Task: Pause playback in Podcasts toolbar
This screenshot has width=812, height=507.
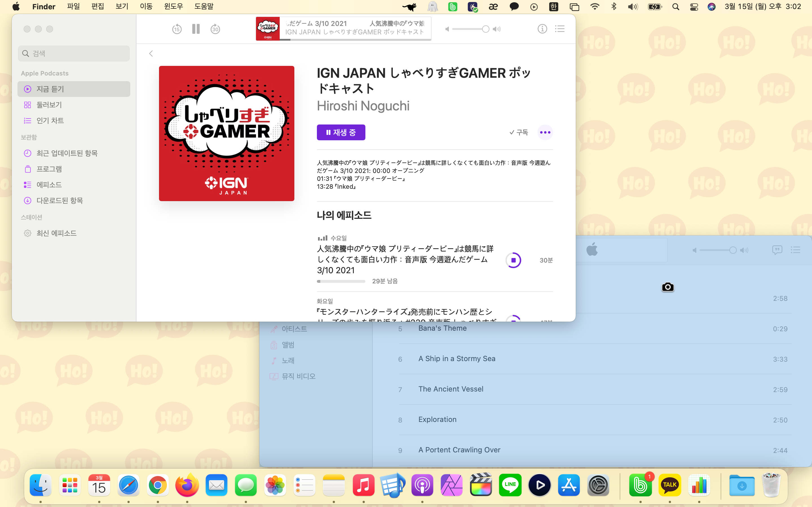Action: tap(196, 29)
